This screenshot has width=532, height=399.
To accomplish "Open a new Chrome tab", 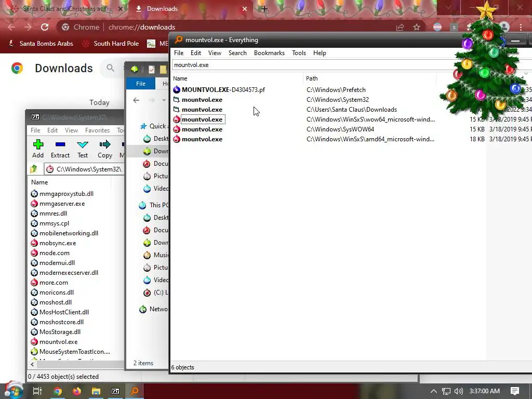I will pos(264,9).
